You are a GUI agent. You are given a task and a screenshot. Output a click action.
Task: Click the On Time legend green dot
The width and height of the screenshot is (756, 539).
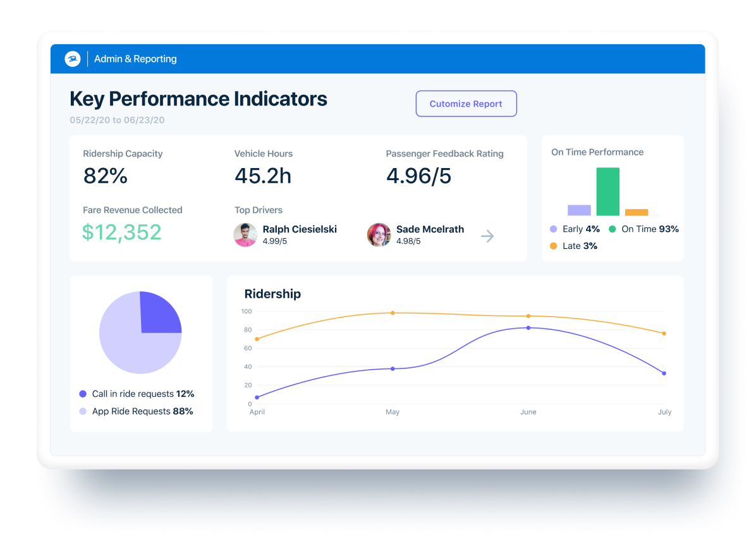(x=613, y=229)
